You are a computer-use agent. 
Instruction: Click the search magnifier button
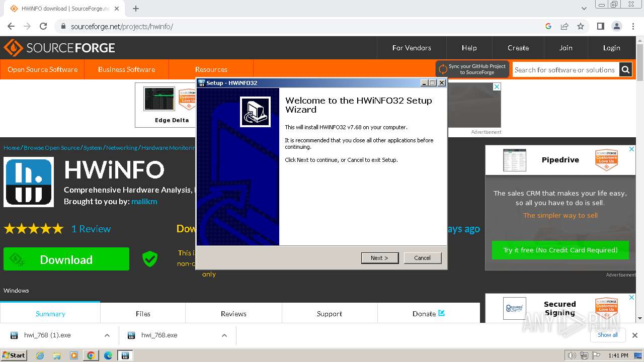tap(625, 70)
